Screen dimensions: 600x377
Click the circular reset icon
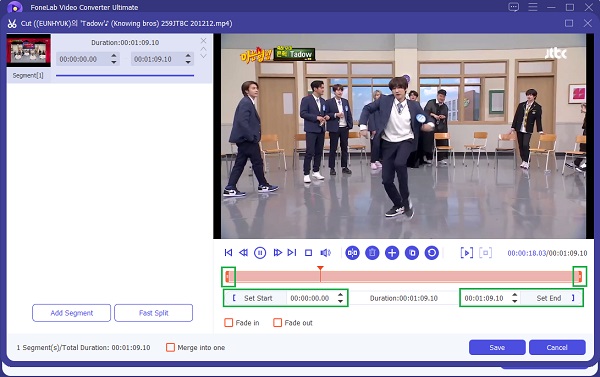point(432,253)
